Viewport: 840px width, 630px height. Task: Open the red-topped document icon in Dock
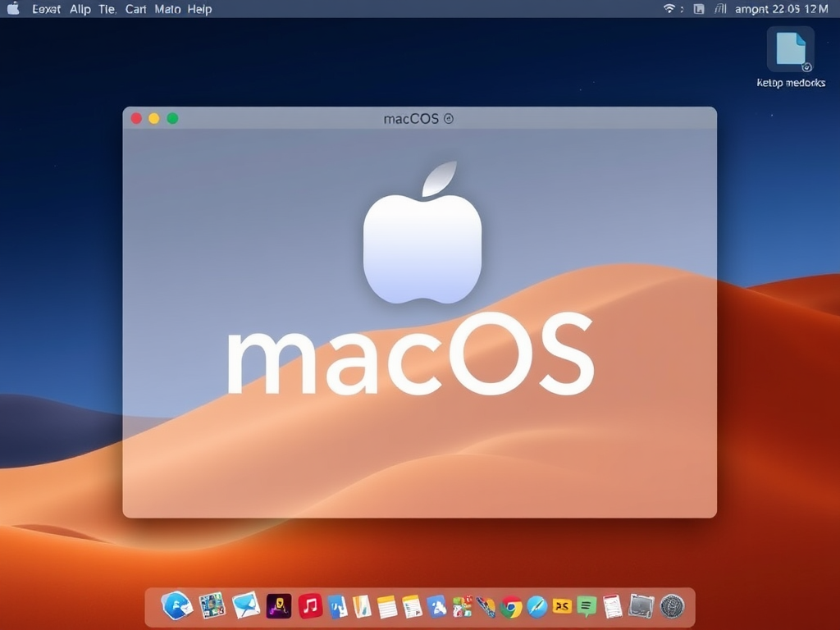[612, 607]
